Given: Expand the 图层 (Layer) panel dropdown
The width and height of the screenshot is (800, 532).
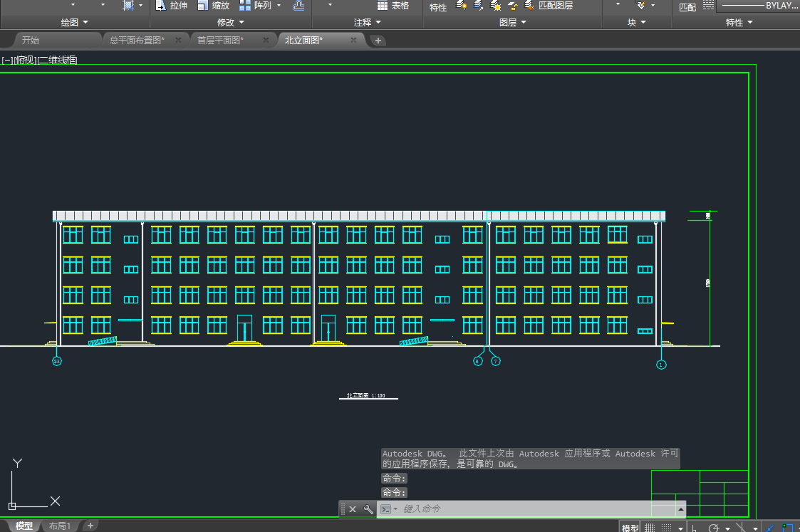Looking at the screenshot, I should pos(513,22).
